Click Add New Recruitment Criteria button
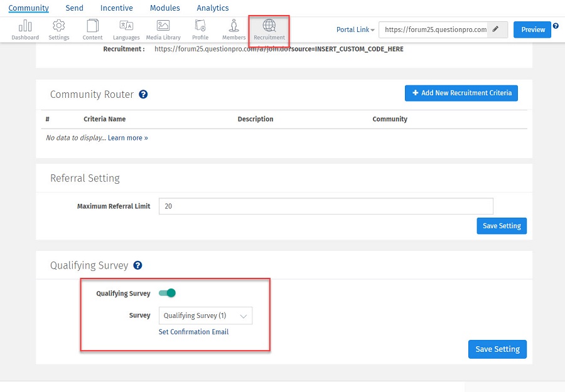 coord(461,93)
